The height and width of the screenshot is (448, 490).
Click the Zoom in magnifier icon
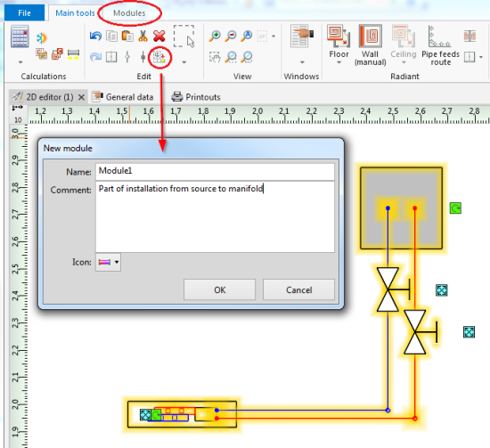click(x=215, y=36)
